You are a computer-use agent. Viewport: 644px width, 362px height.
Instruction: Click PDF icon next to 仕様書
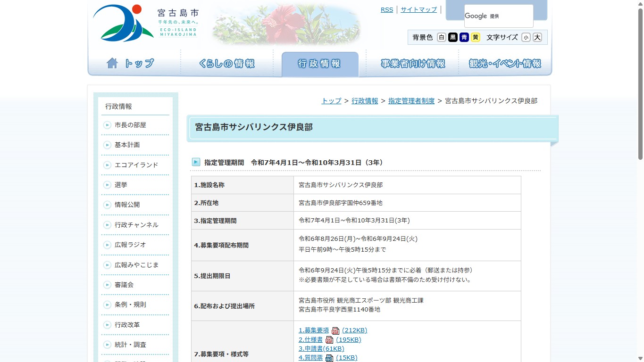329,340
